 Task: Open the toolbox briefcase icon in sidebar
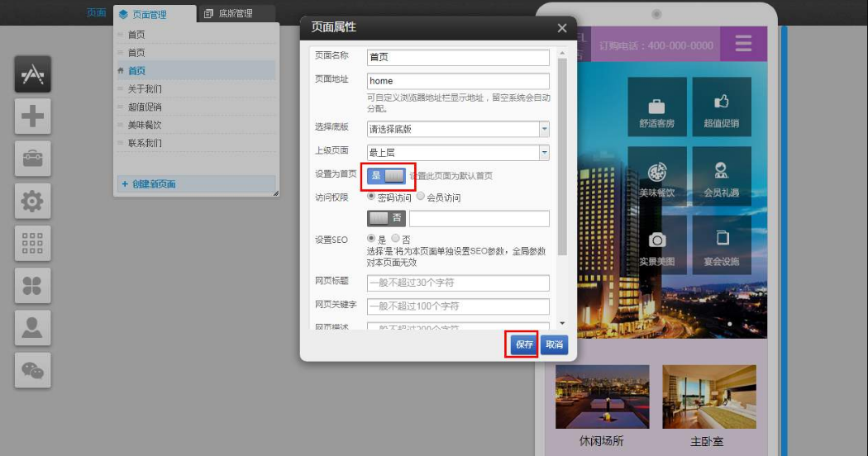pyautogui.click(x=33, y=159)
